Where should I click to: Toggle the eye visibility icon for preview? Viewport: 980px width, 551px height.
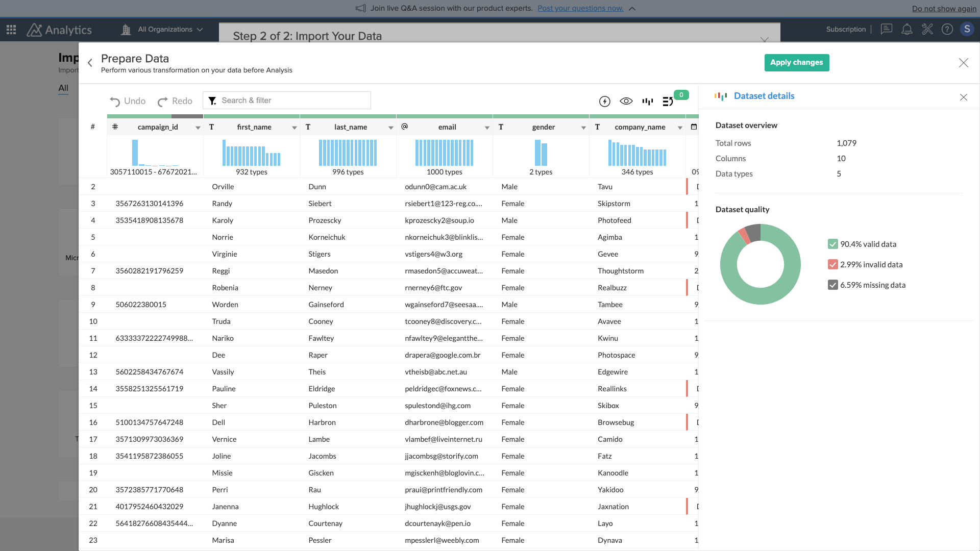tap(626, 100)
